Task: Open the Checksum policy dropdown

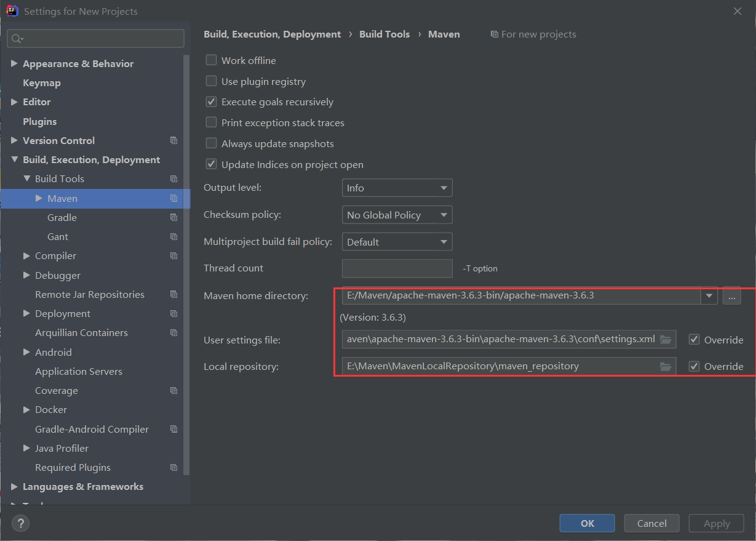Action: click(x=397, y=215)
